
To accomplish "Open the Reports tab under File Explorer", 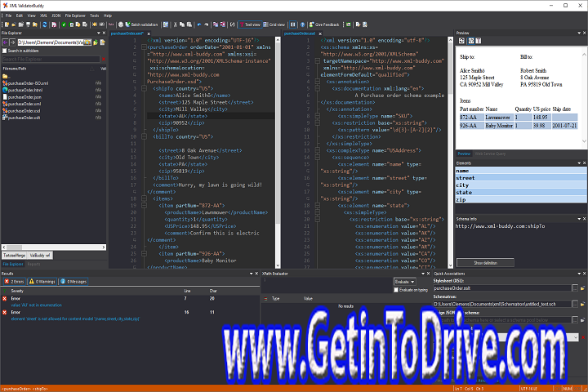I will click(33, 264).
